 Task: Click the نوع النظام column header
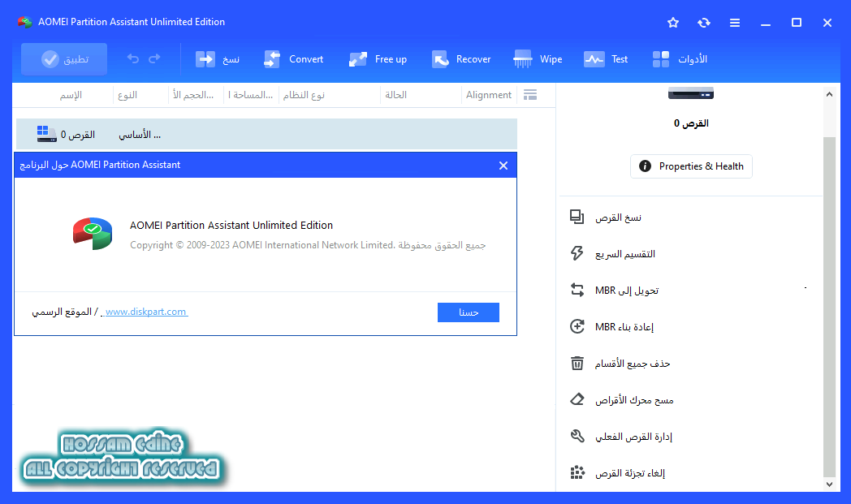click(304, 95)
